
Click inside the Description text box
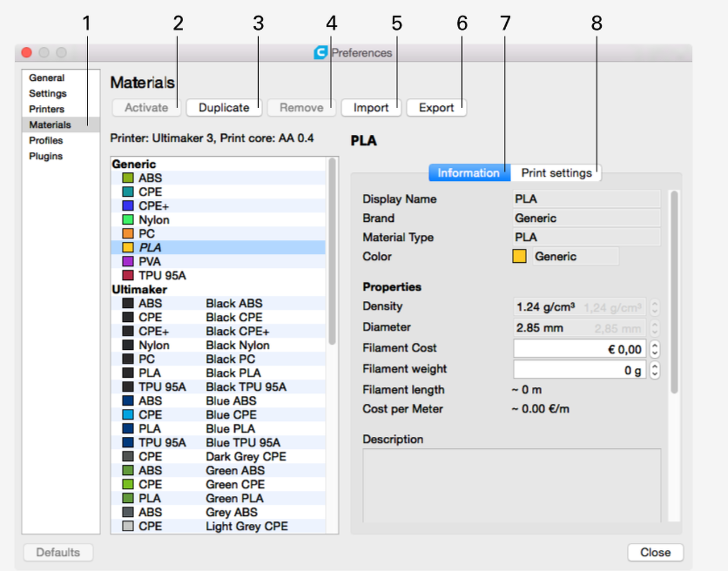tap(512, 486)
